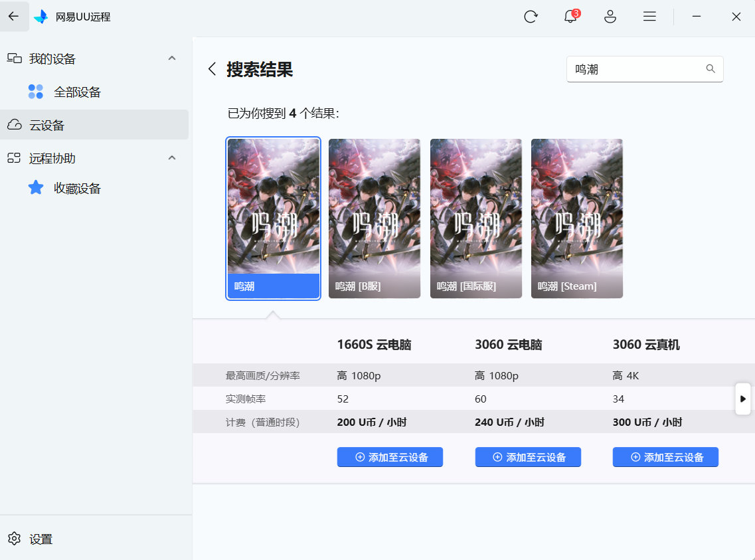
Task: Close the UU Remote window
Action: (736, 17)
